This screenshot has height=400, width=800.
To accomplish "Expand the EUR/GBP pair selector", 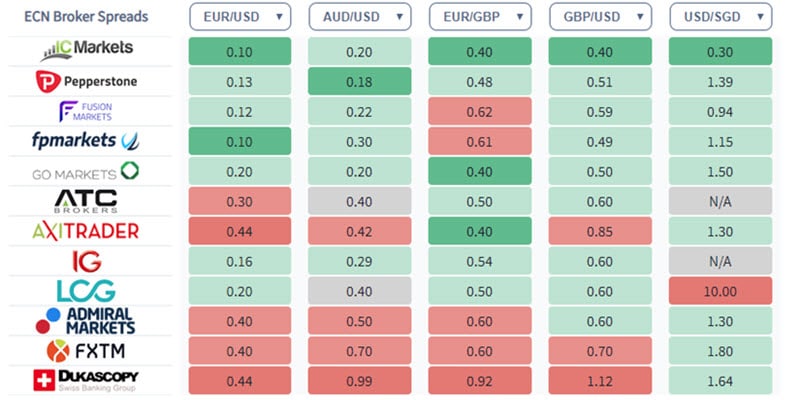I will [x=480, y=16].
